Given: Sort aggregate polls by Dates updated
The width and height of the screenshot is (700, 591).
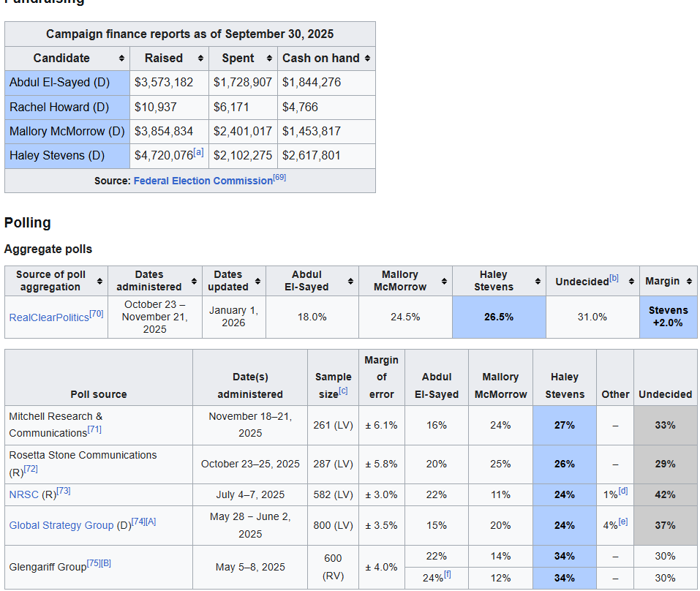Looking at the screenshot, I should pos(257,281).
